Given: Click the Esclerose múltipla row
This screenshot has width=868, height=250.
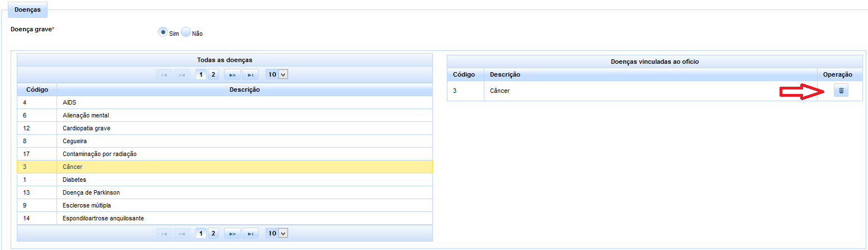Looking at the screenshot, I should pyautogui.click(x=224, y=205).
